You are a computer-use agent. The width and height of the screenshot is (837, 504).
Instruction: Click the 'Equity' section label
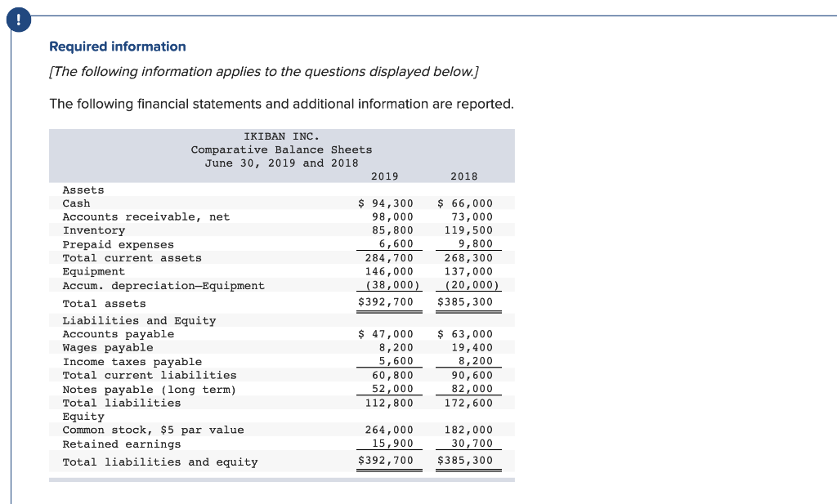pyautogui.click(x=83, y=417)
